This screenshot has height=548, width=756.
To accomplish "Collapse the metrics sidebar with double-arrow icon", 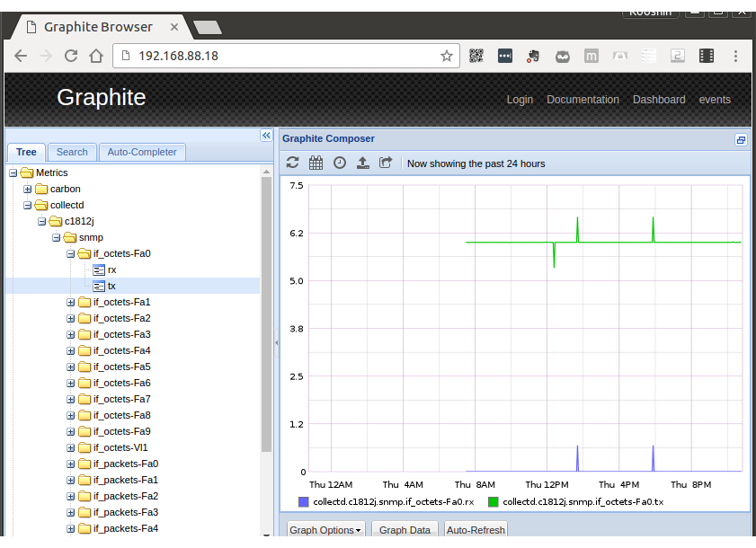I will (x=265, y=135).
